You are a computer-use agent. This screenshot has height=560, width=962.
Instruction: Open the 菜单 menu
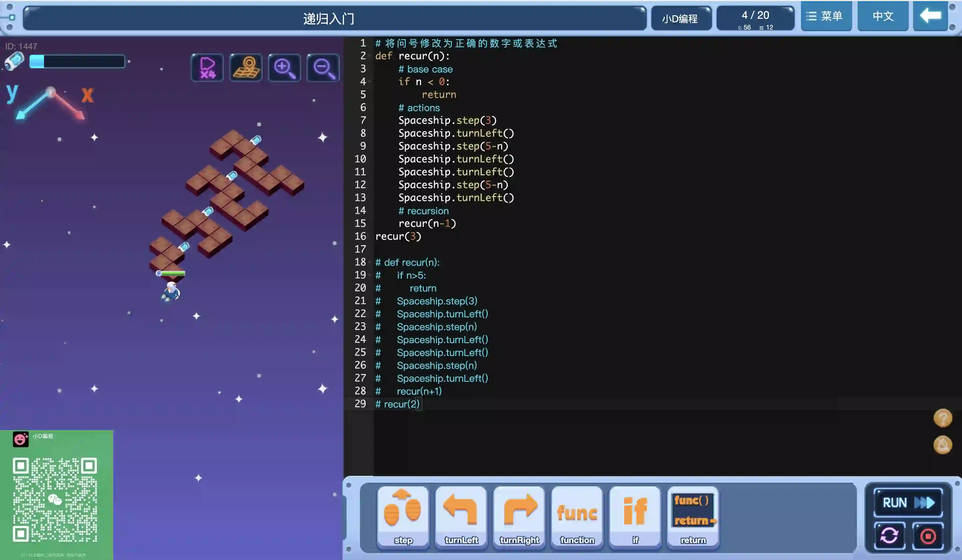[x=826, y=16]
